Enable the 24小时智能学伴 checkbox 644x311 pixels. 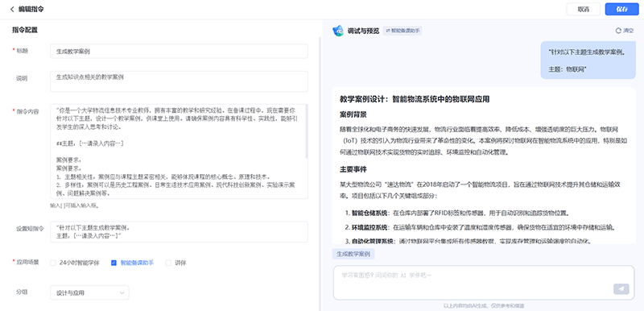point(53,263)
